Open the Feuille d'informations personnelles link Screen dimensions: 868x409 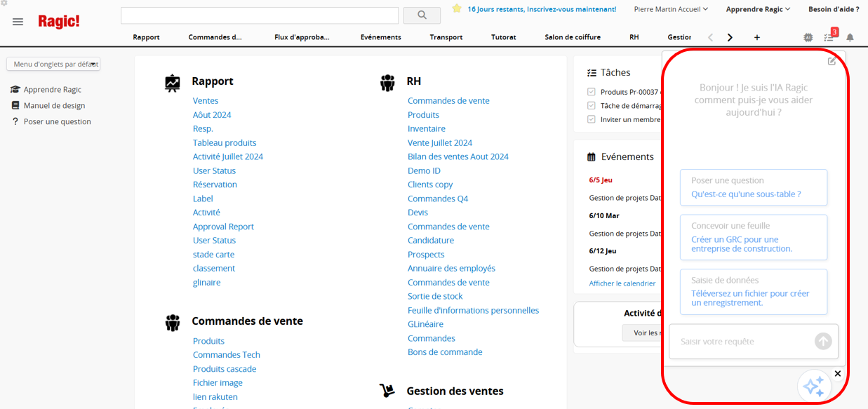coord(474,311)
